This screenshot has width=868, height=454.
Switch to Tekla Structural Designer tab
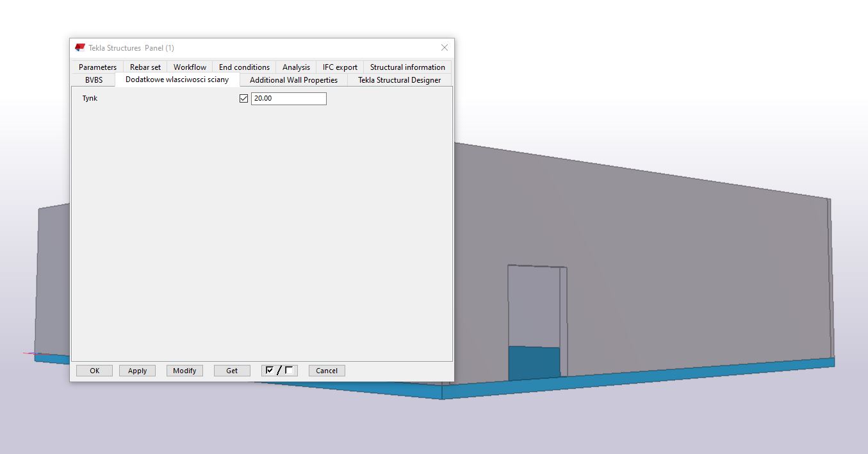click(399, 80)
